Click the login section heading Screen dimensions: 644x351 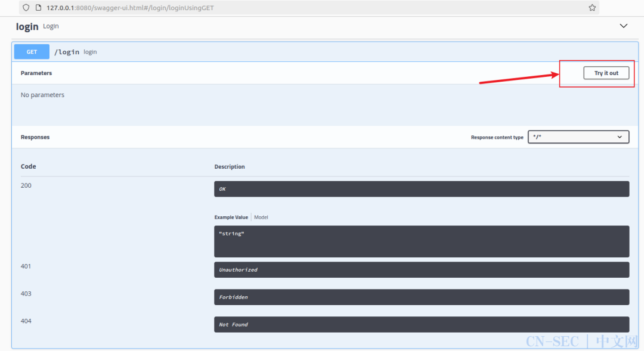[x=27, y=27]
